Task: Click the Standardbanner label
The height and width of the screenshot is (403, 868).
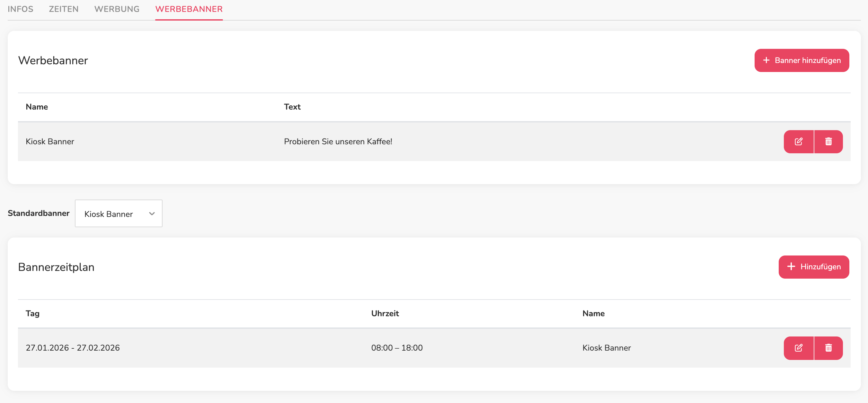Action: coord(39,213)
